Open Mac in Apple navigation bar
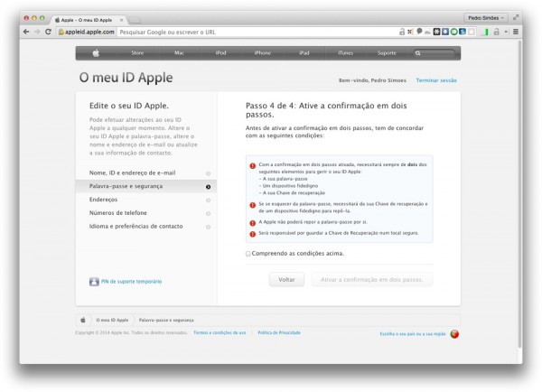542x392 pixels. coord(179,53)
